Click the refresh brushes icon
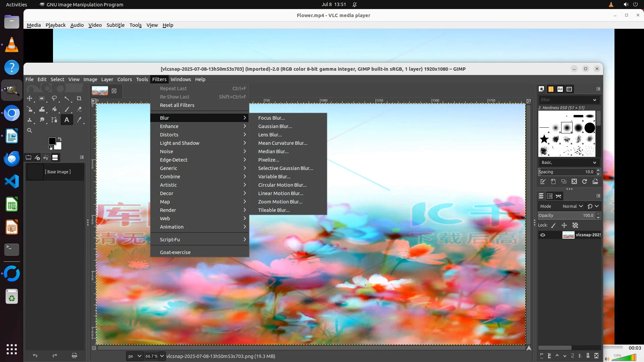 coord(585,181)
